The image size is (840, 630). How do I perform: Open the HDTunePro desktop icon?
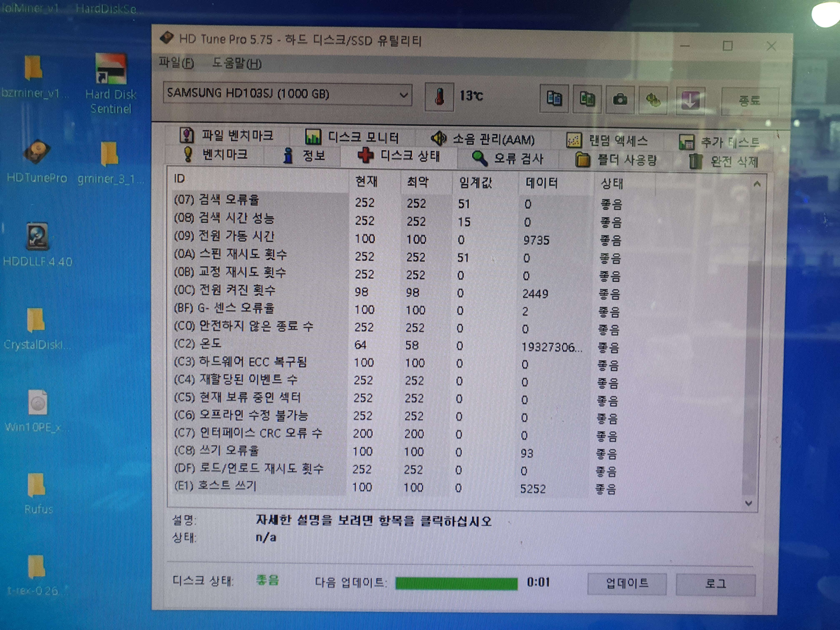pos(37,161)
